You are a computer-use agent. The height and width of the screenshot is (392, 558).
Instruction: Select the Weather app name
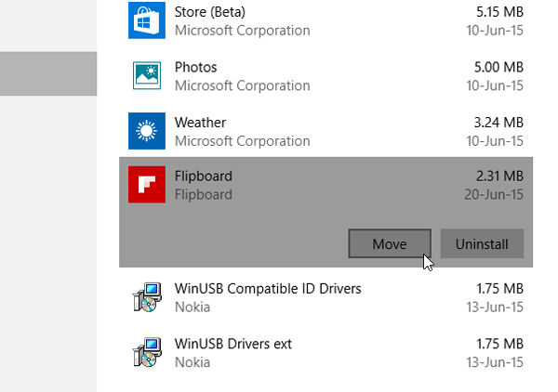coord(200,123)
